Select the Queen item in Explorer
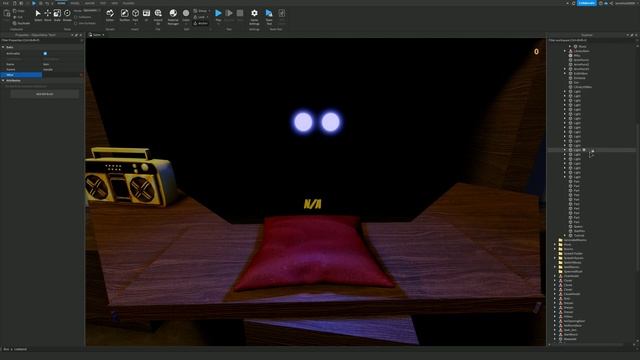640x360 pixels. tap(578, 227)
